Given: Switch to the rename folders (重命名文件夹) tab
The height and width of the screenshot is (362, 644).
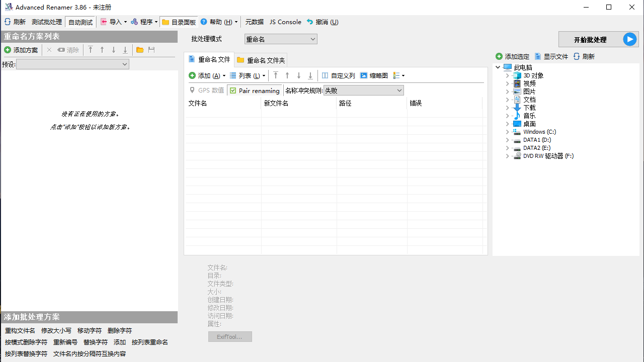Looking at the screenshot, I should pos(261,60).
